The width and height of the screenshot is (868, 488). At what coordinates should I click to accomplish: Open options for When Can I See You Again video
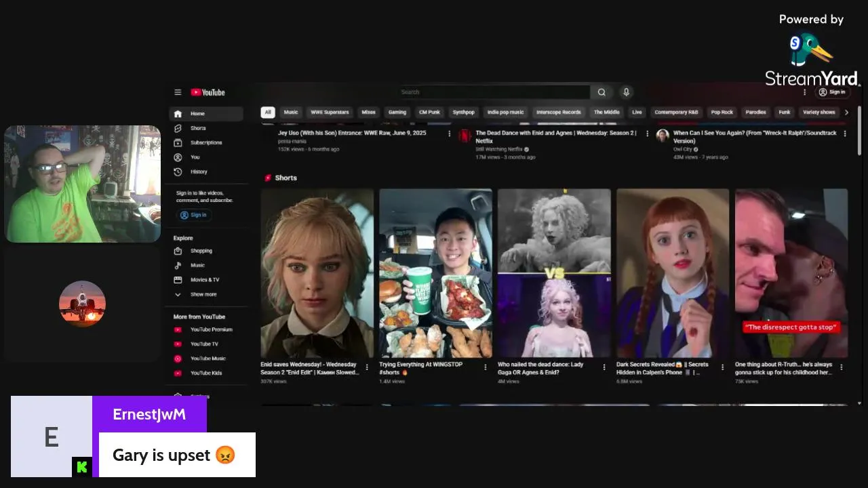tap(845, 134)
